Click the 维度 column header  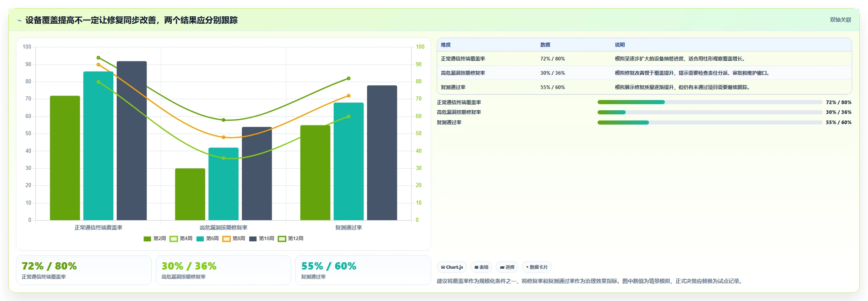[x=446, y=45]
